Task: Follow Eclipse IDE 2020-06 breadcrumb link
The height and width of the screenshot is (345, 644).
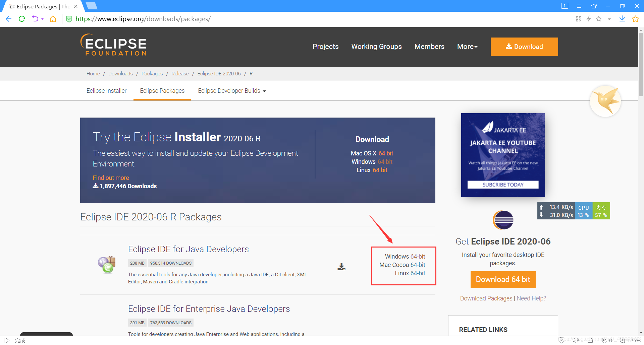Action: 219,74
